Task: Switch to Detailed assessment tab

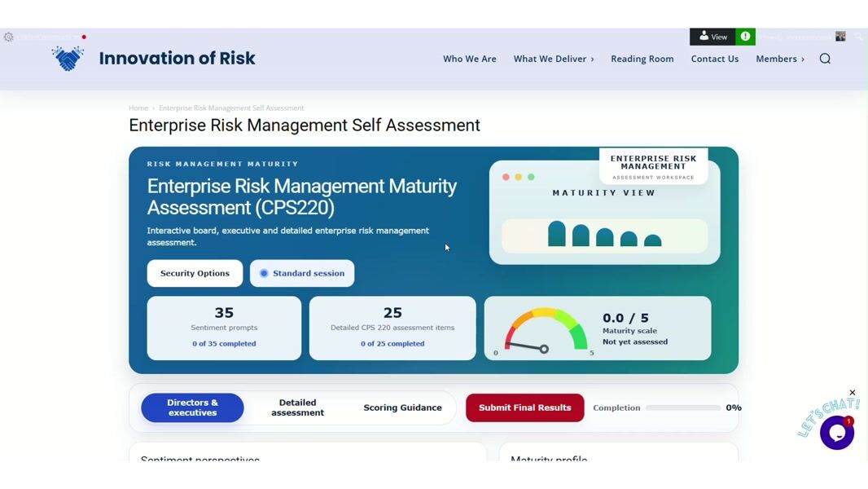Action: pos(297,407)
